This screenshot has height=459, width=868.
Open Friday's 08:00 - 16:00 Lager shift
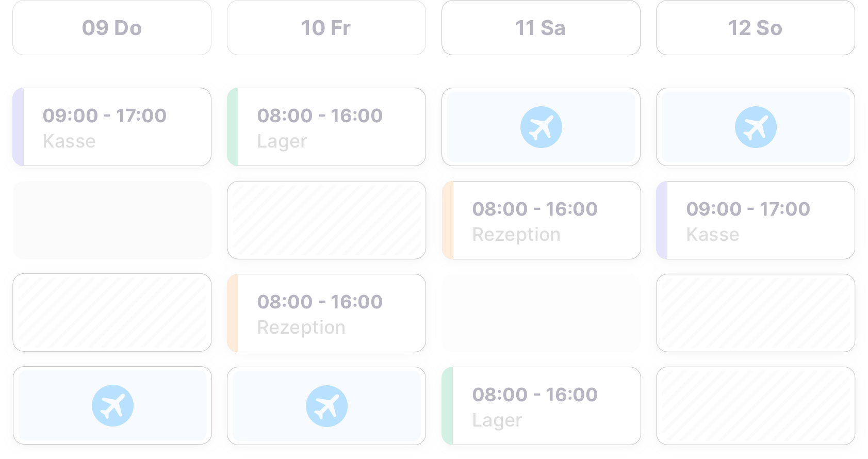326,127
